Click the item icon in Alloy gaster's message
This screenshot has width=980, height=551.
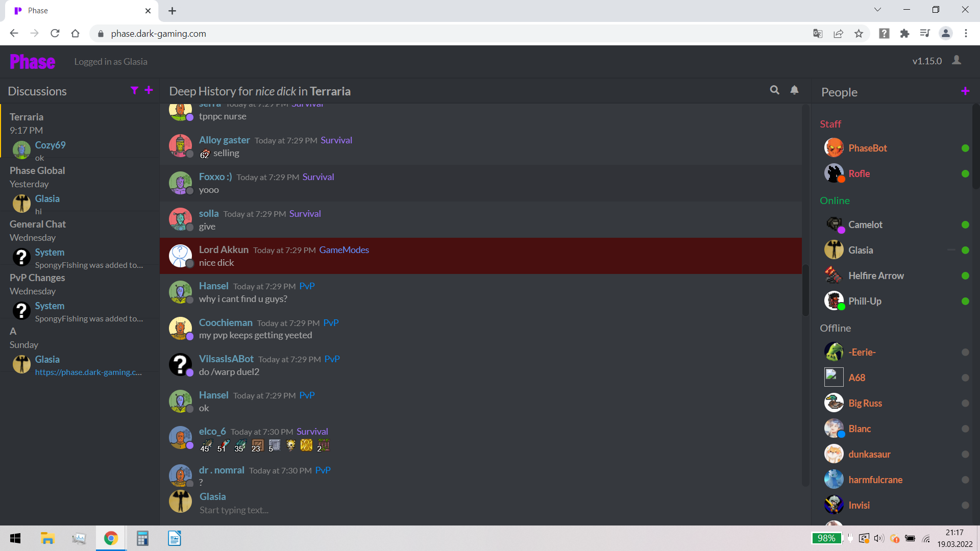click(x=205, y=154)
